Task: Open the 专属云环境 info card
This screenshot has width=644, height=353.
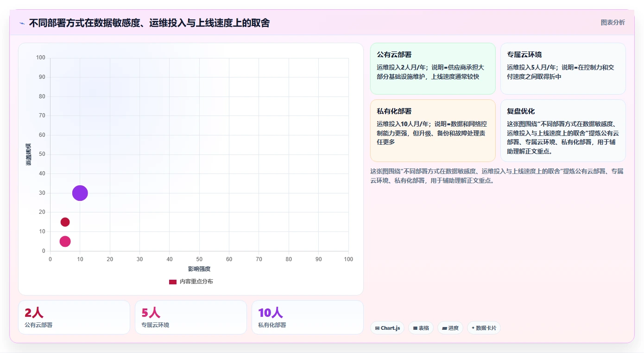Action: tap(563, 69)
